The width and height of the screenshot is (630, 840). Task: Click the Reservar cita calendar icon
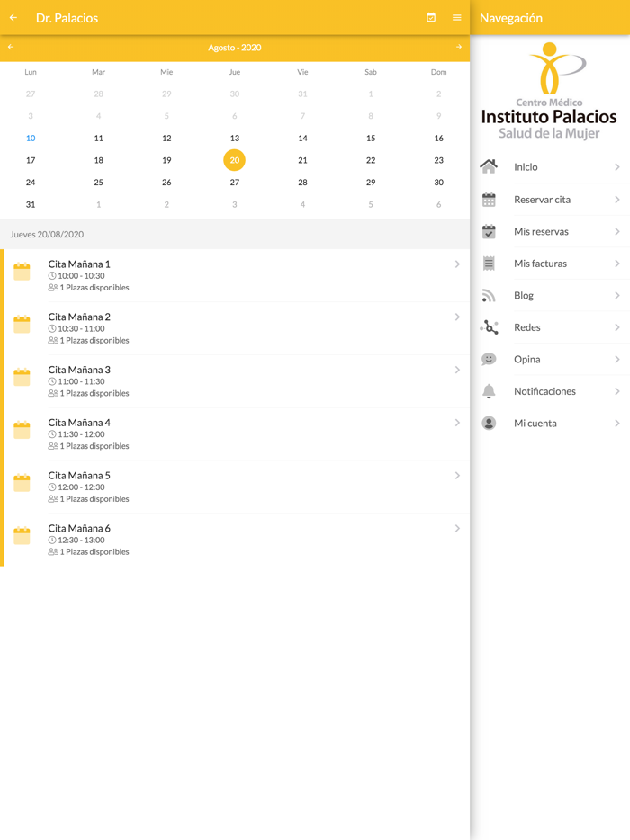point(490,198)
